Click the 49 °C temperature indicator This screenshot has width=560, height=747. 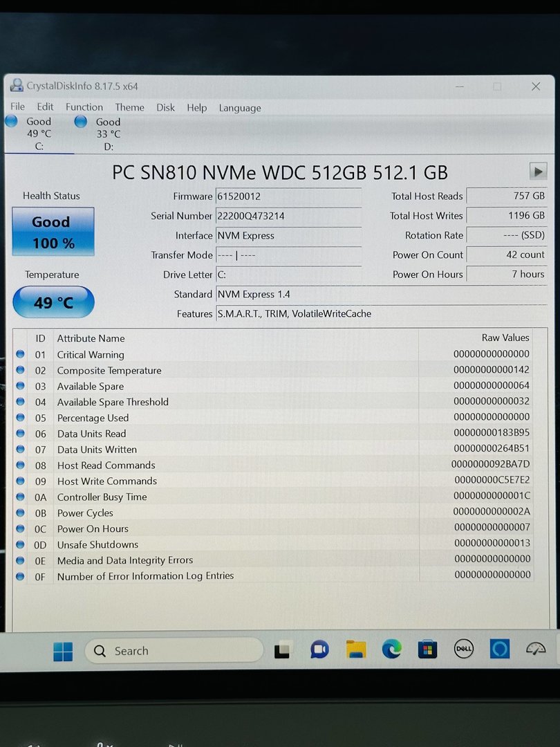tap(53, 302)
